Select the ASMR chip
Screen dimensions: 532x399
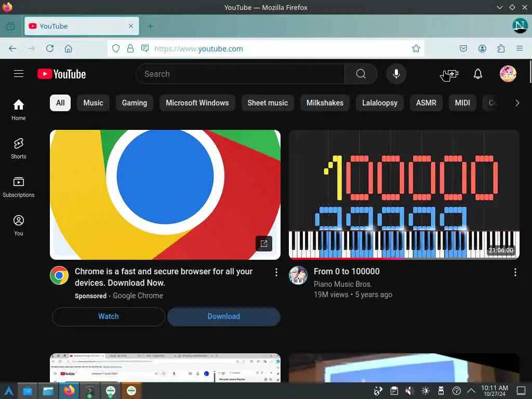point(426,103)
